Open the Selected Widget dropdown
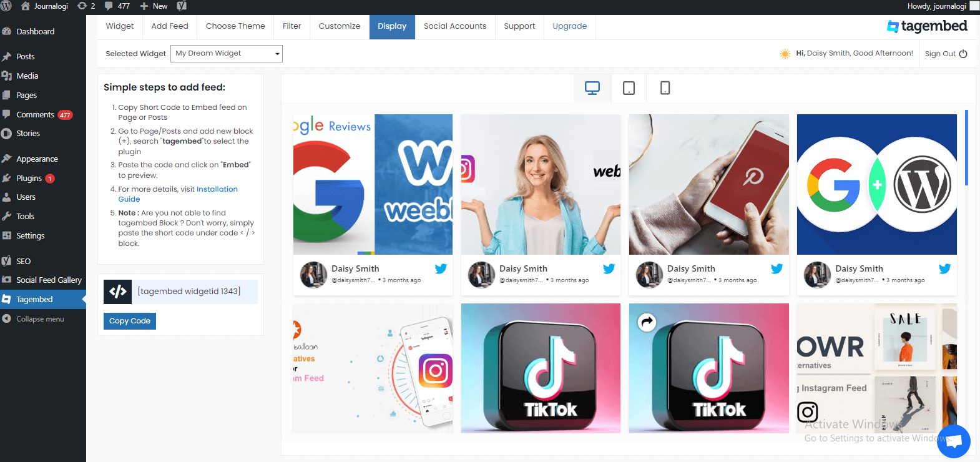 227,54
